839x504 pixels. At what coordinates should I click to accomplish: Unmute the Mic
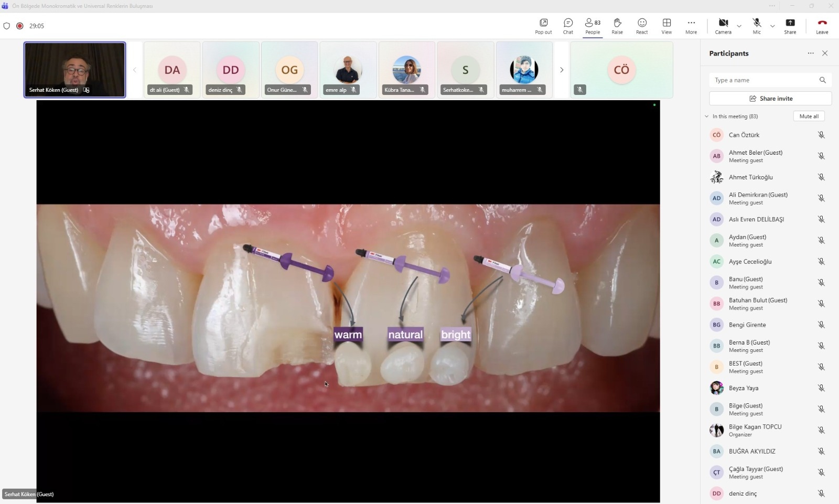click(757, 26)
